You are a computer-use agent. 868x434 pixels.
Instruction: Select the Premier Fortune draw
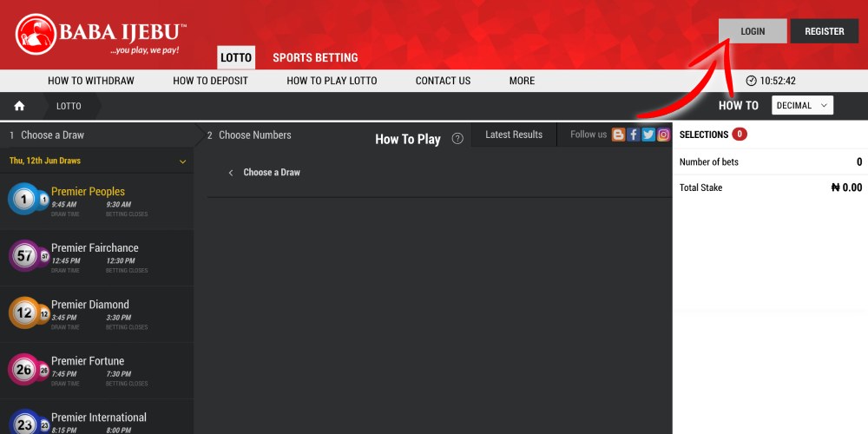tap(97, 371)
